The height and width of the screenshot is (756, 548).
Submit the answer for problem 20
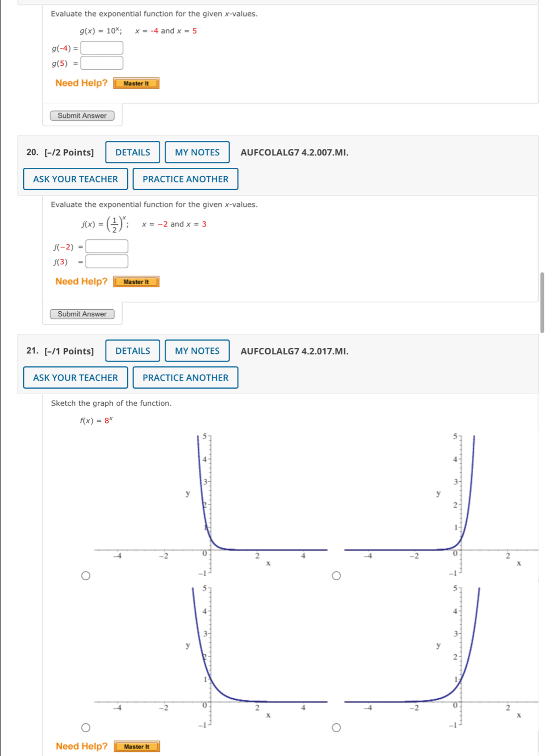(82, 314)
